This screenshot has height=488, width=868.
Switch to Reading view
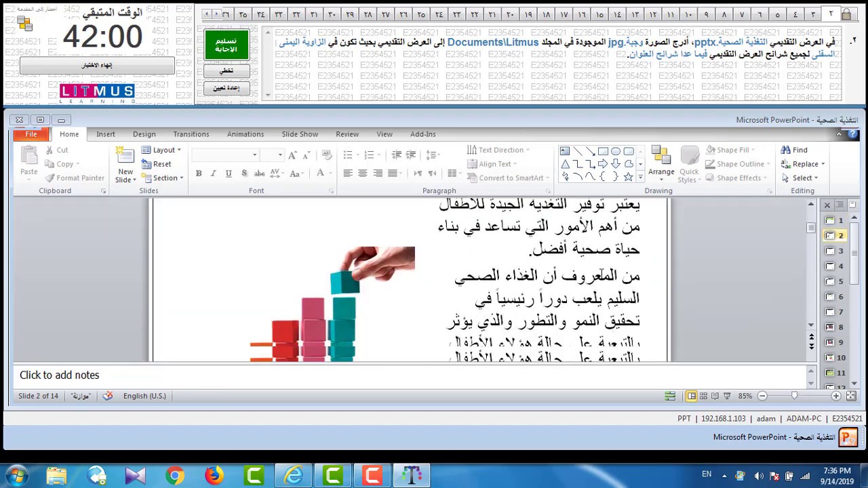(715, 396)
